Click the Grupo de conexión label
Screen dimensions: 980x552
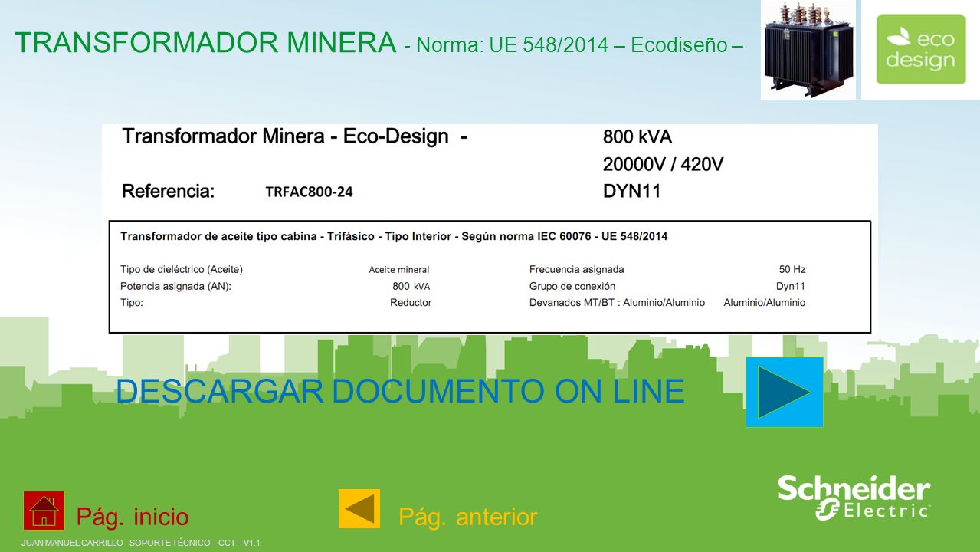click(x=572, y=287)
